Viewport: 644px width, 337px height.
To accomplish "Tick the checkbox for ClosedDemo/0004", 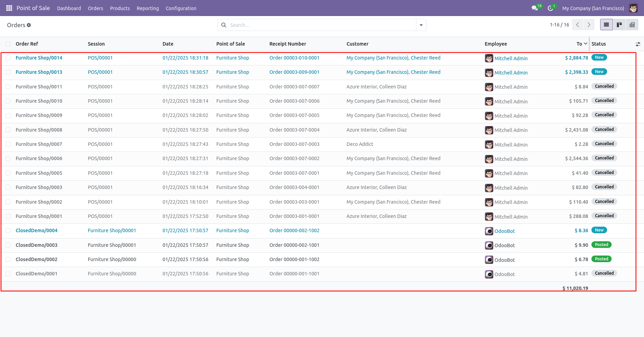I will [x=8, y=230].
